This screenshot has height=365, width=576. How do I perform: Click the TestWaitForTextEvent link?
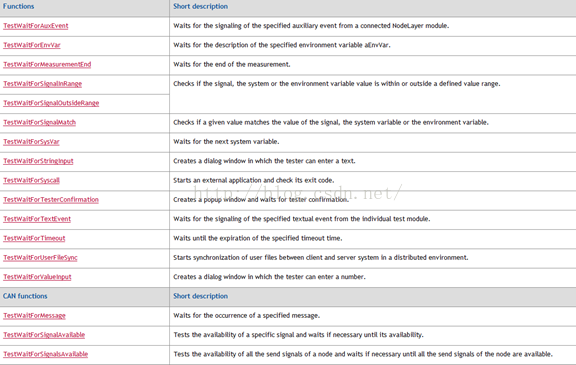coord(37,219)
